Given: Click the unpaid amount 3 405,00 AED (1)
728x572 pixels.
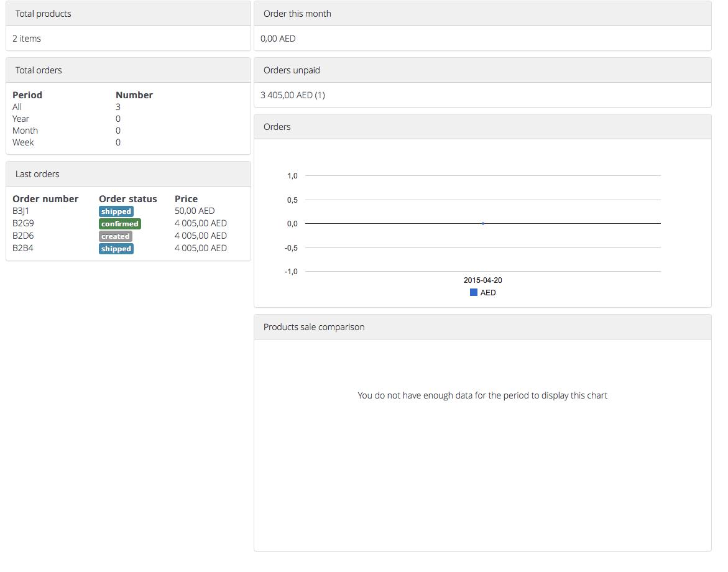Looking at the screenshot, I should coord(293,95).
